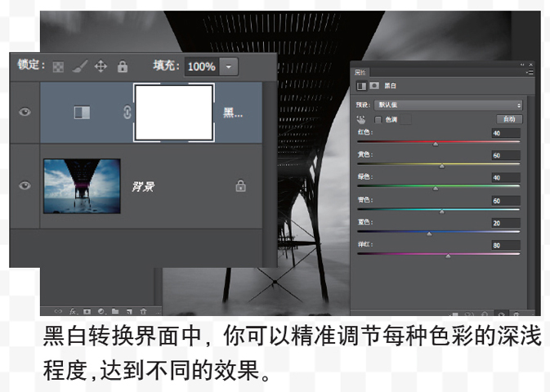
Task: Select the lock image pixels brush icon
Action: (x=79, y=66)
